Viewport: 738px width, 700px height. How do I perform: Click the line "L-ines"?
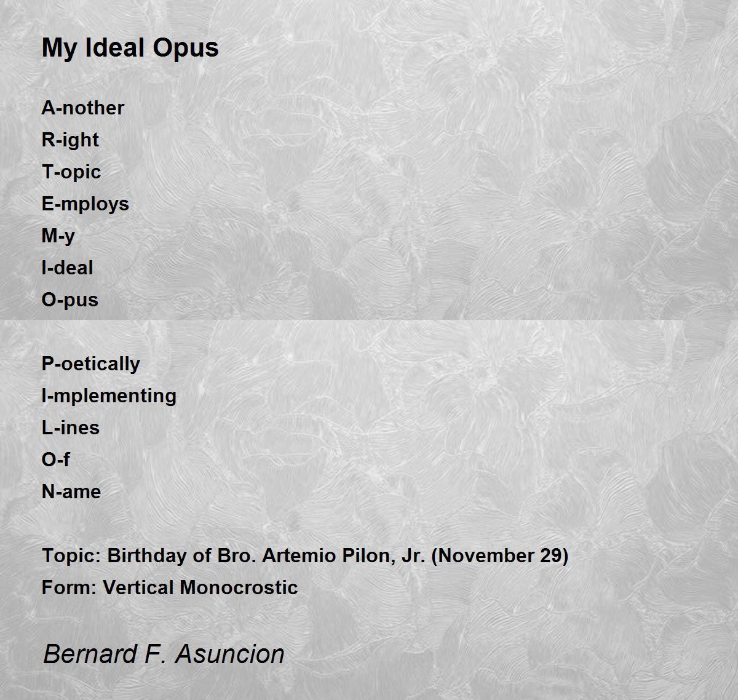70,428
